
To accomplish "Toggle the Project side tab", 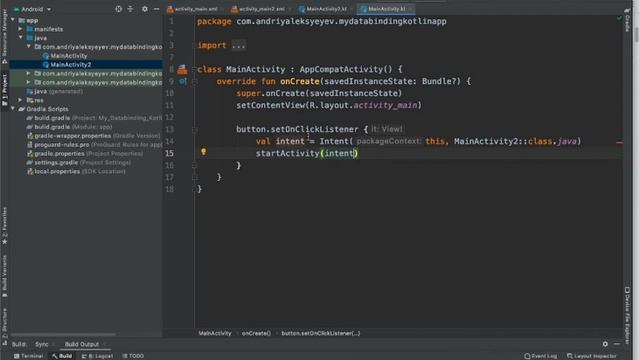I will click(4, 90).
